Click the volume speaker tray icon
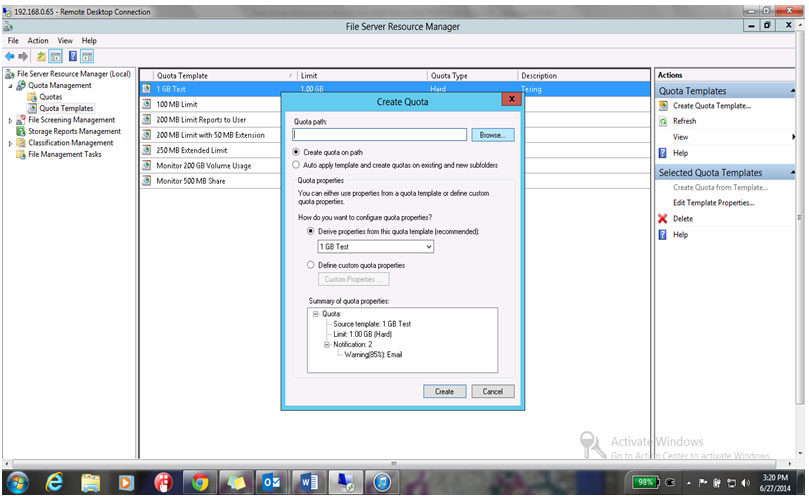Viewport: 809px width, 500px height. (x=745, y=483)
